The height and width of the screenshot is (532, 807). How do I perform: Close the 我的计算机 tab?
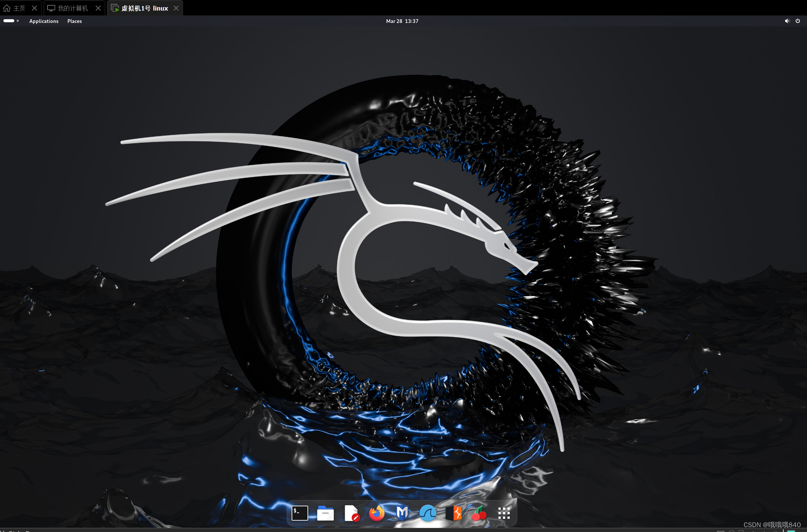tap(98, 8)
